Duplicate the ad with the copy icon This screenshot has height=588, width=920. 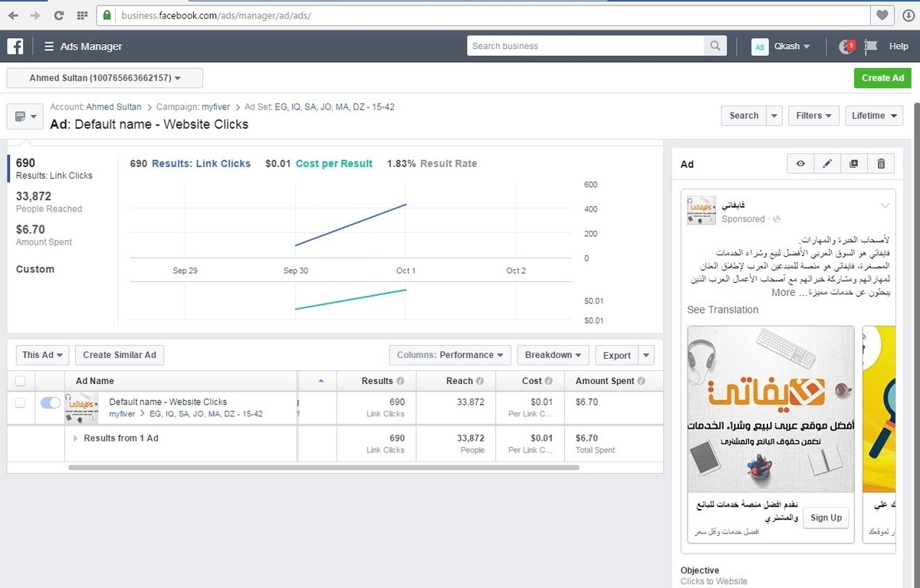(854, 163)
